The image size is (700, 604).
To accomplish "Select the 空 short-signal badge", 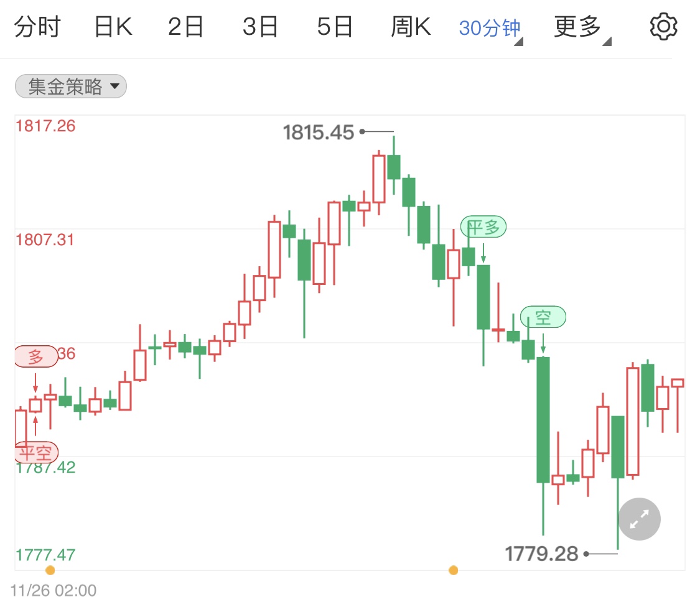I will pos(543,317).
